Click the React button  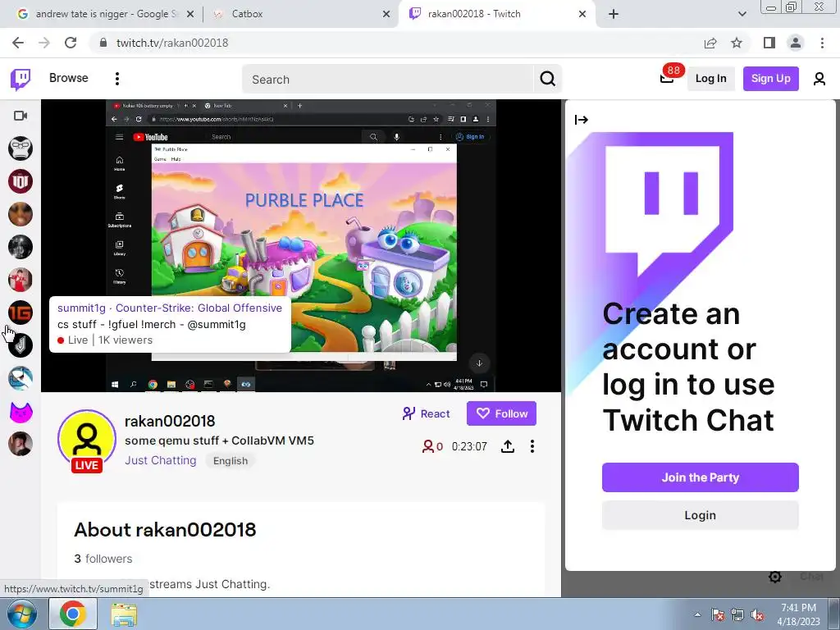point(427,413)
